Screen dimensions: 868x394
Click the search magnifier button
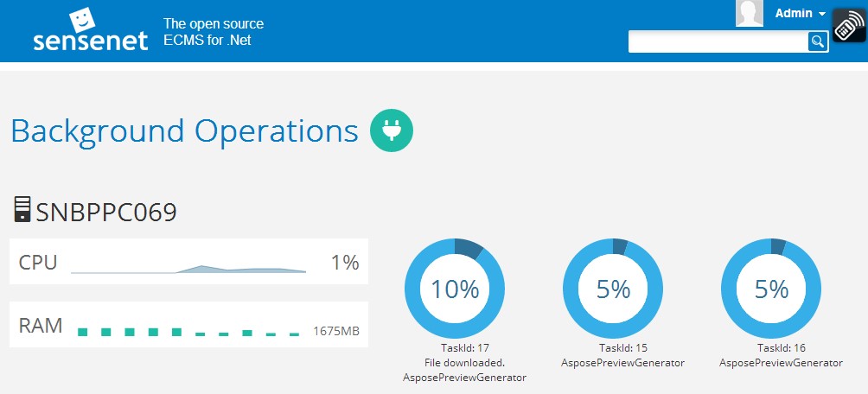coord(817,41)
